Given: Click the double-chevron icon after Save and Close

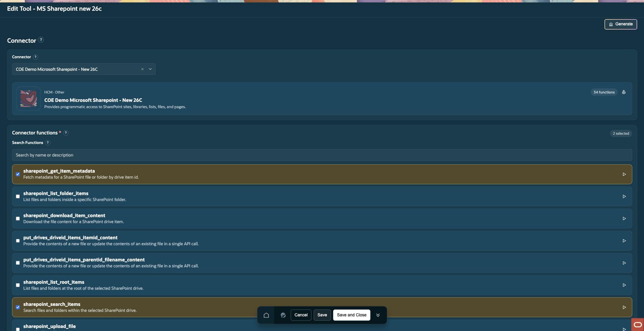Looking at the screenshot, I should 378,315.
